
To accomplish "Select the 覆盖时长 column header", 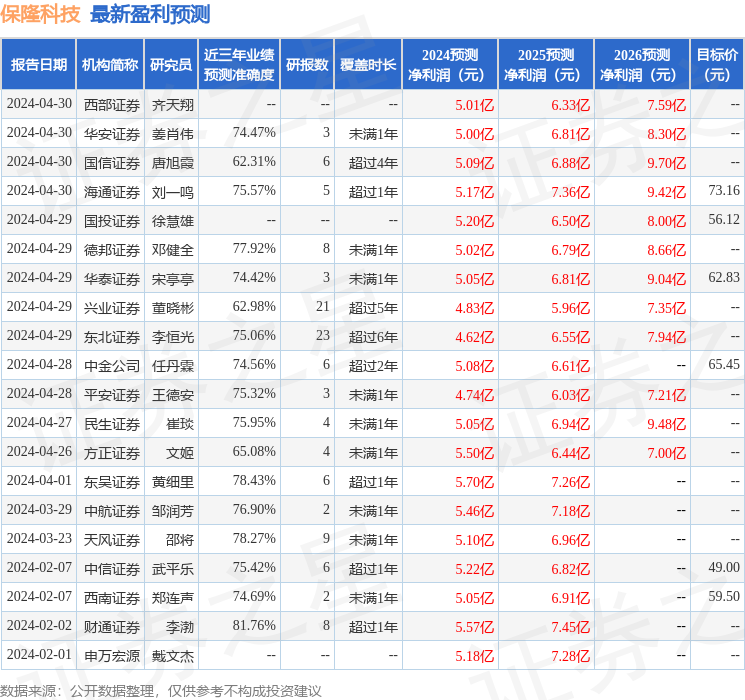I will point(368,65).
